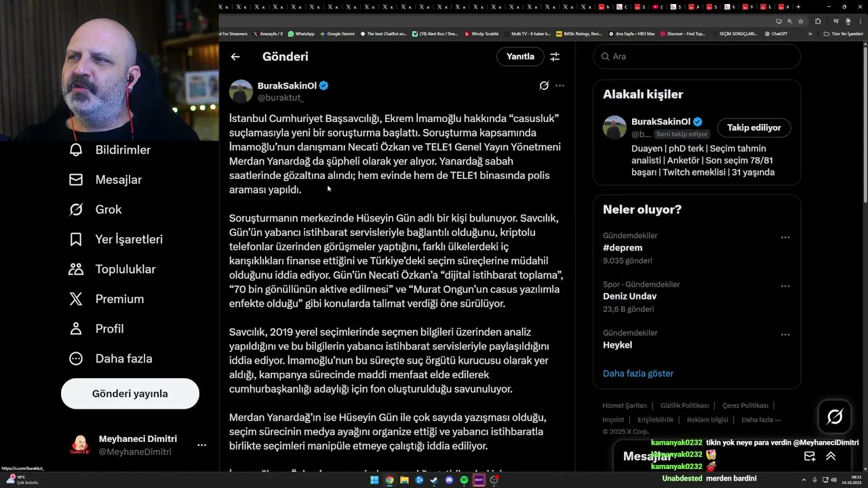The height and width of the screenshot is (488, 868).
Task: Open browser extensions puzzle icon
Action: coord(818,21)
